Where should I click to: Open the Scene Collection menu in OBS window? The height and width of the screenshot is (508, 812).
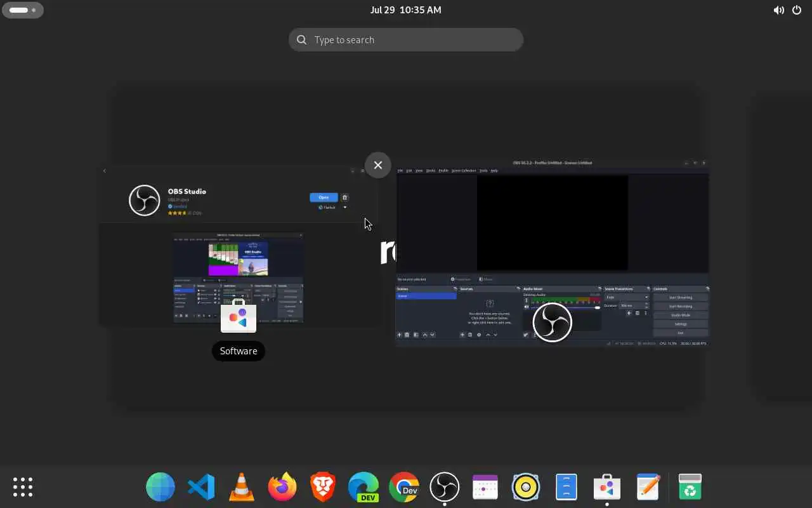click(464, 171)
